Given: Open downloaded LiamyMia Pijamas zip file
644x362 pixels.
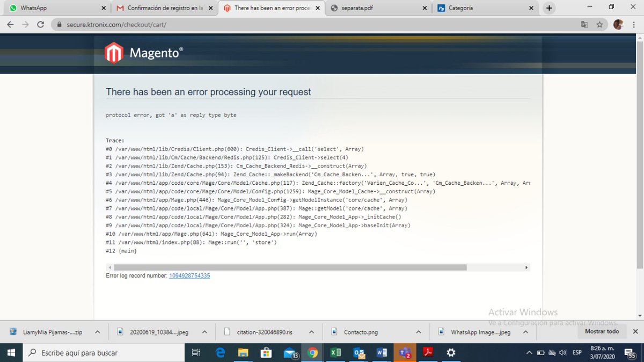Looking at the screenshot, I should point(47,332).
